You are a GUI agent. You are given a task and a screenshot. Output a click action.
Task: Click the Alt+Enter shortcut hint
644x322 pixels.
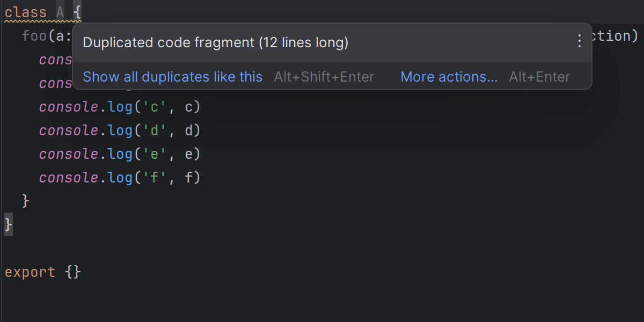(x=539, y=77)
